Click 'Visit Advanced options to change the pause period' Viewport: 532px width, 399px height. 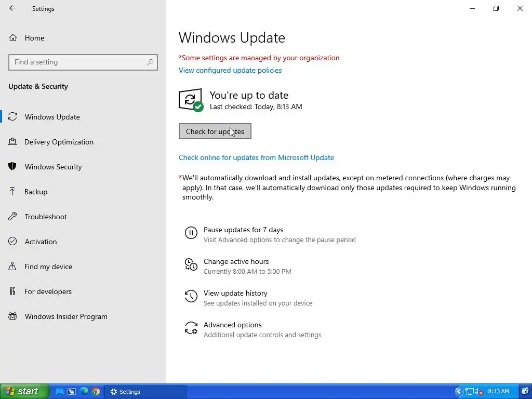click(x=280, y=240)
